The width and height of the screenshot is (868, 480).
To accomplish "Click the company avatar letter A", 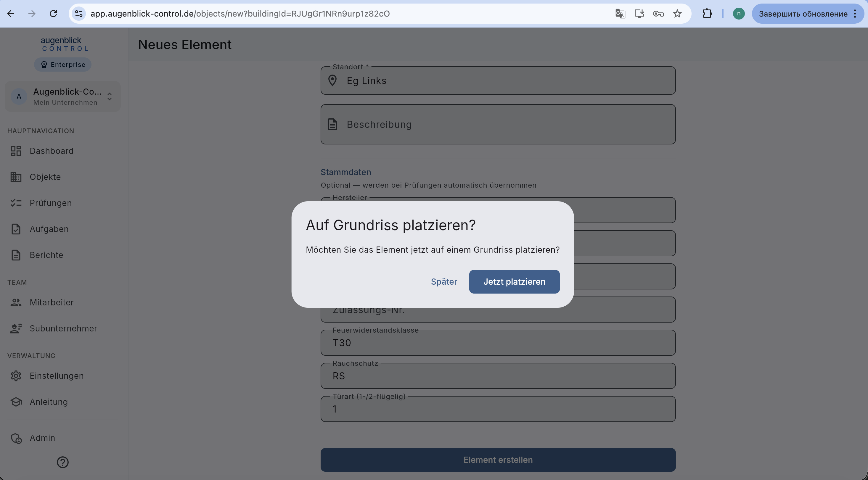I will click(x=19, y=97).
